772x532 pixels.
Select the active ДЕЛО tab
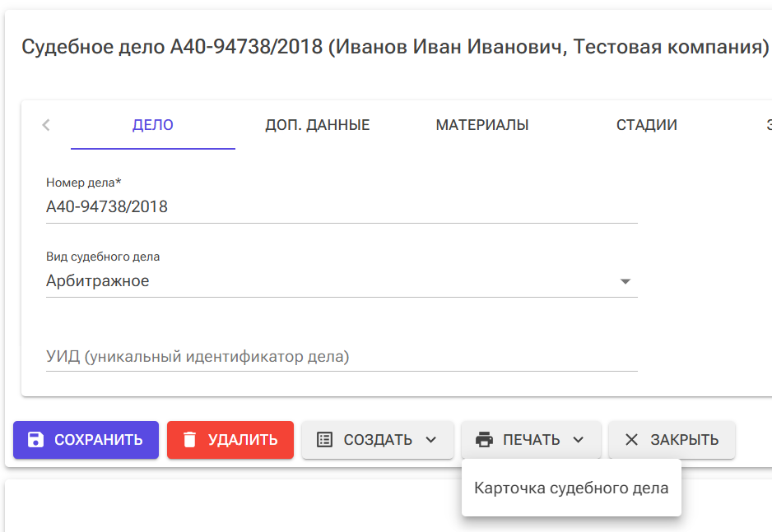click(x=152, y=124)
